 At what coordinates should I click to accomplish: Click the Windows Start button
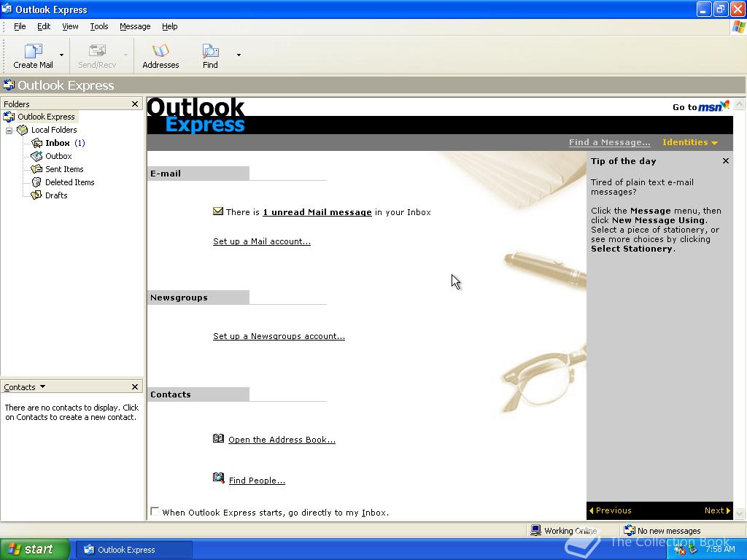[34, 549]
